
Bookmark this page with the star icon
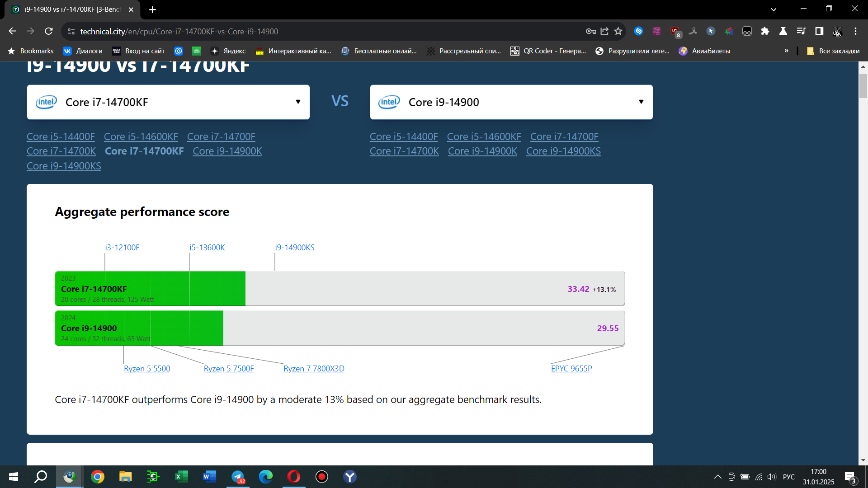tap(618, 31)
